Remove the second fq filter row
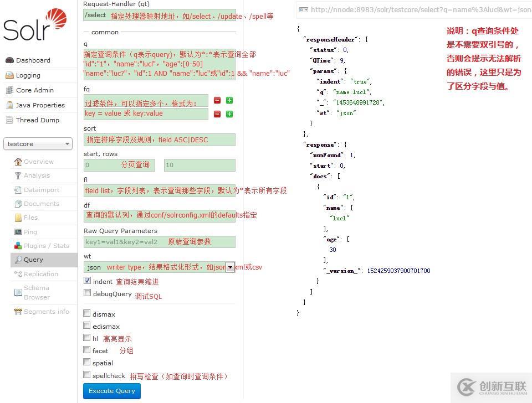532x403 pixels. pyautogui.click(x=217, y=114)
